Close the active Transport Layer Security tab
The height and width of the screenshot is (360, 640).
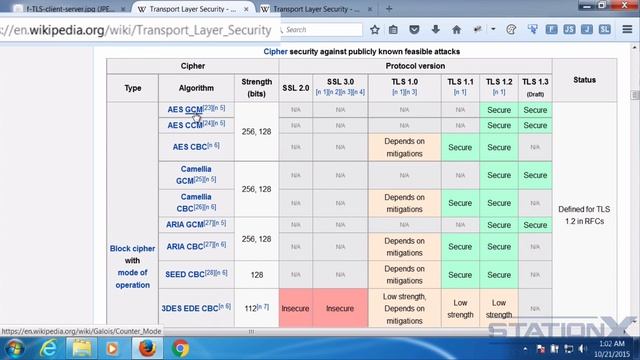point(246,9)
